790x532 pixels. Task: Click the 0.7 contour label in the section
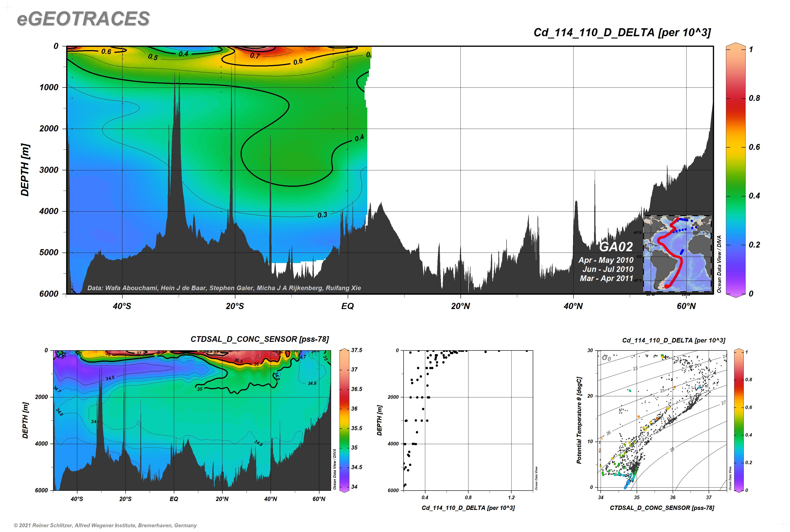pyautogui.click(x=255, y=56)
